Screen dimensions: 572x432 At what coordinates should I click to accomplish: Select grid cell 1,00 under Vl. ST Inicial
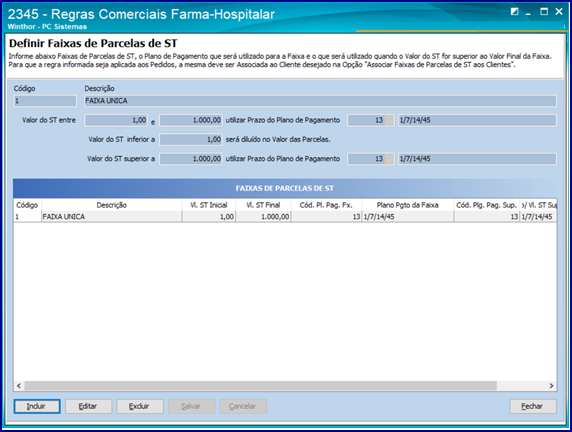[209, 217]
